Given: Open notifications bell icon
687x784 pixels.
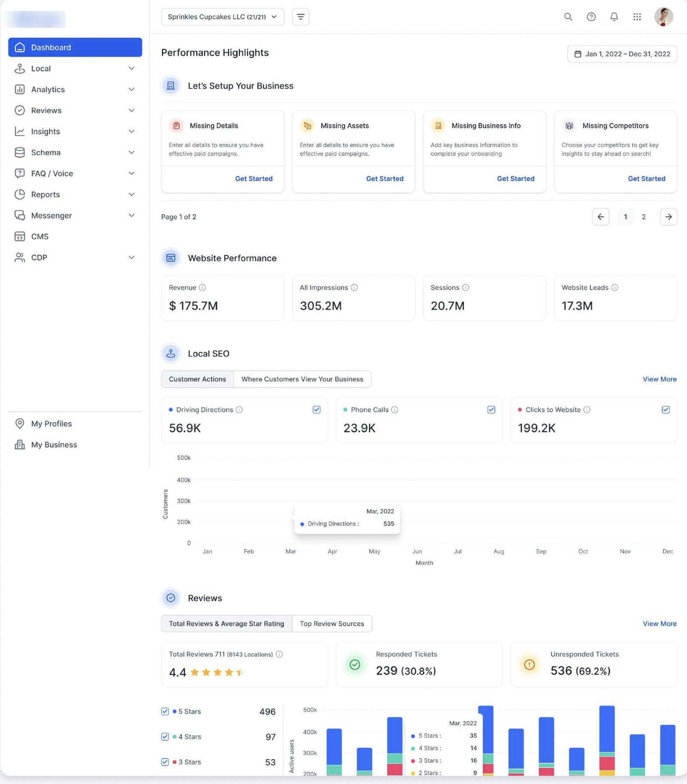Looking at the screenshot, I should point(614,17).
